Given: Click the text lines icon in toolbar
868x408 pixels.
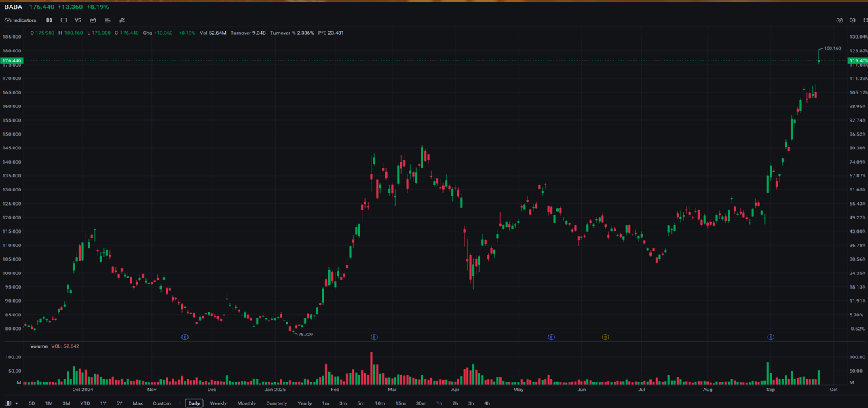Looking at the screenshot, I should tap(107, 20).
